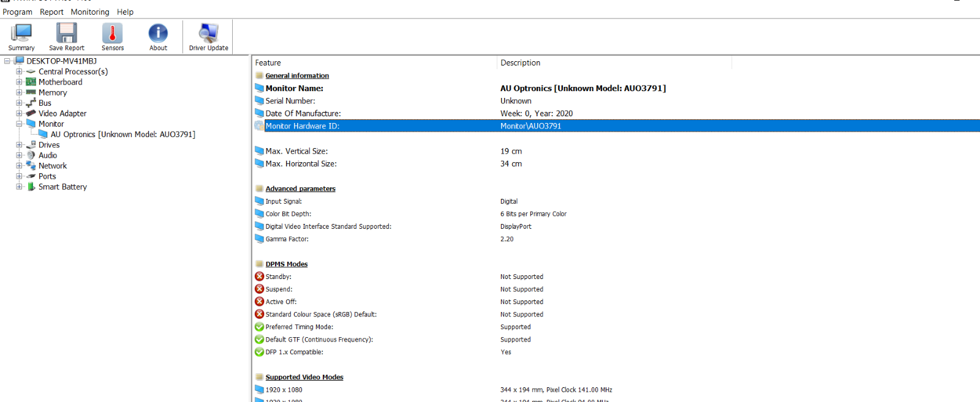The image size is (980, 402).
Task: Open the Program menu
Action: (17, 12)
